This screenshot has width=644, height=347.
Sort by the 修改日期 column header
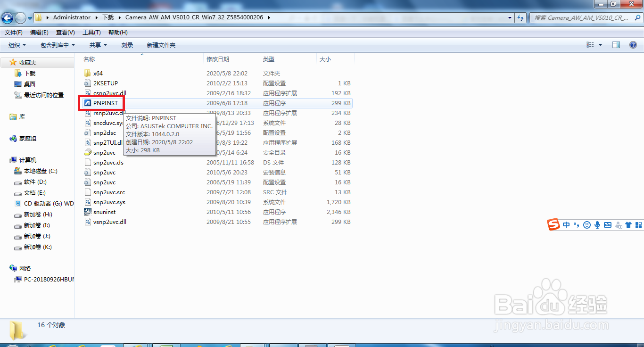(x=218, y=59)
